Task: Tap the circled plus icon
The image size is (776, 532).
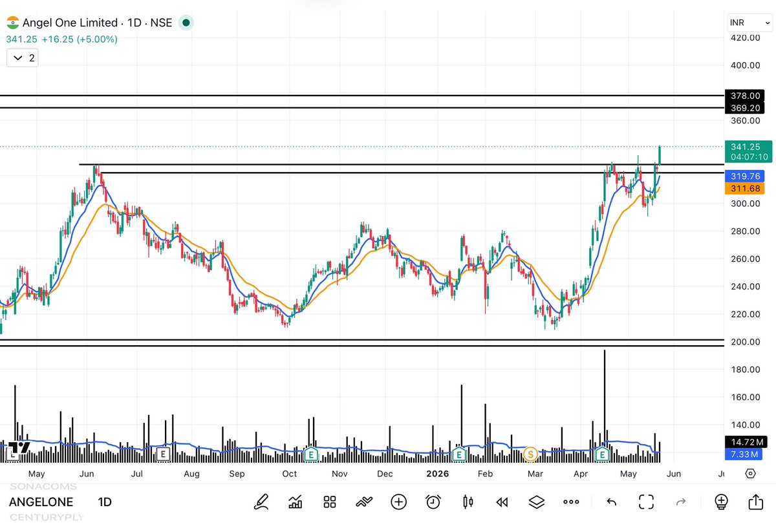Action: [398, 502]
